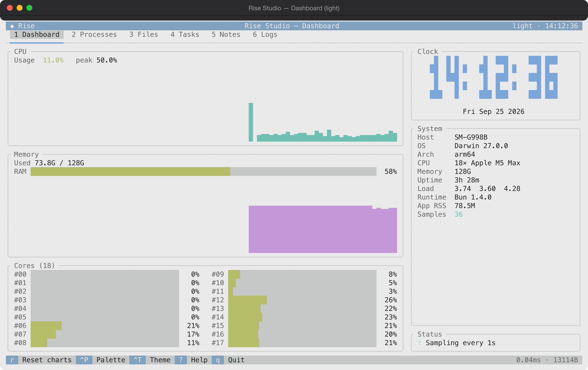Click the Samples count 36
This screenshot has height=370, width=588.
pyautogui.click(x=459, y=214)
